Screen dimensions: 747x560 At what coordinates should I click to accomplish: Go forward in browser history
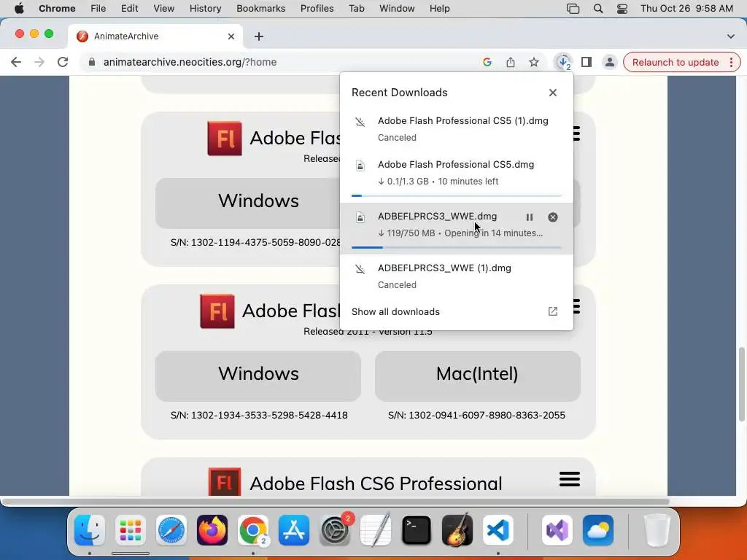click(39, 62)
